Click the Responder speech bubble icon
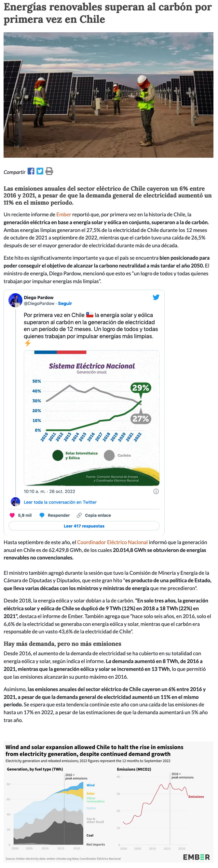 tap(42, 515)
